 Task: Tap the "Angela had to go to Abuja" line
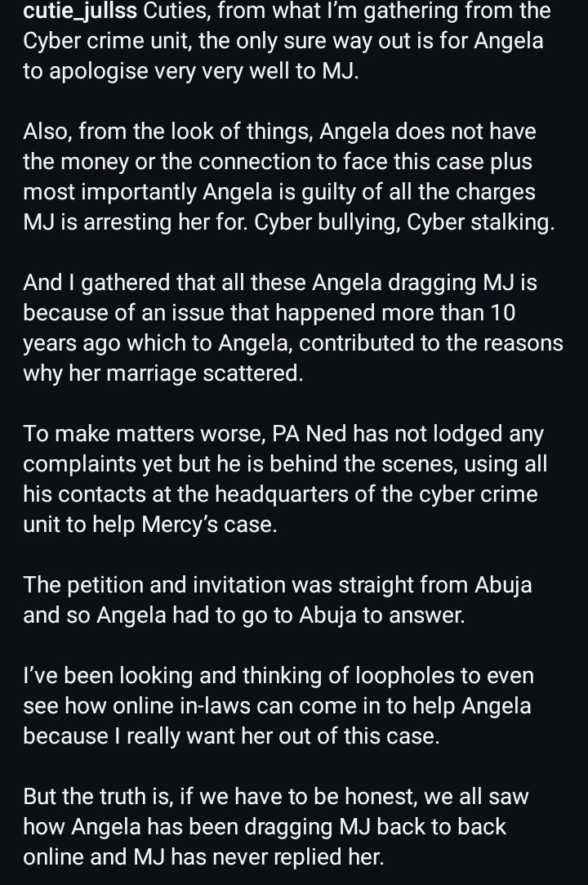point(243,615)
